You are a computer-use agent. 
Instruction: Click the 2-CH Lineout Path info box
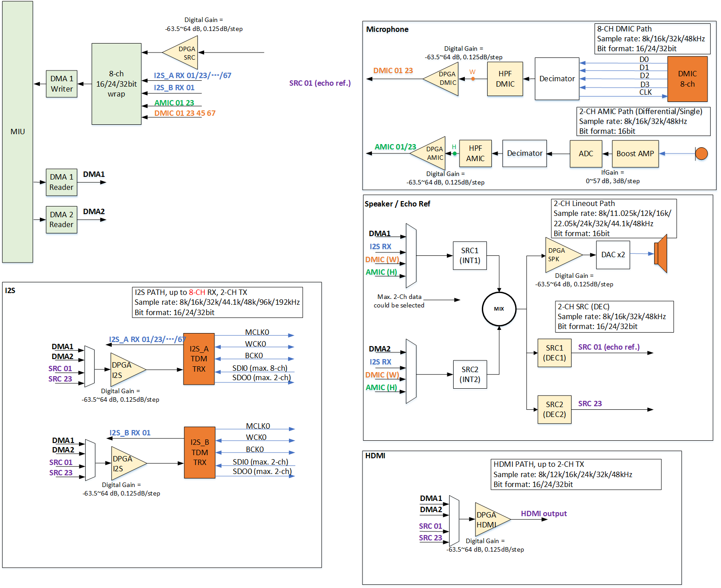point(614,219)
